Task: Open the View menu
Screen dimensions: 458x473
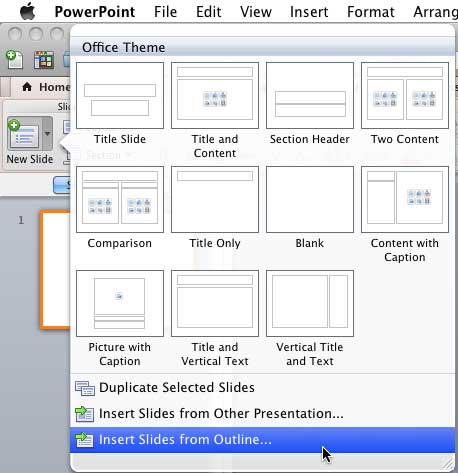Action: [256, 12]
